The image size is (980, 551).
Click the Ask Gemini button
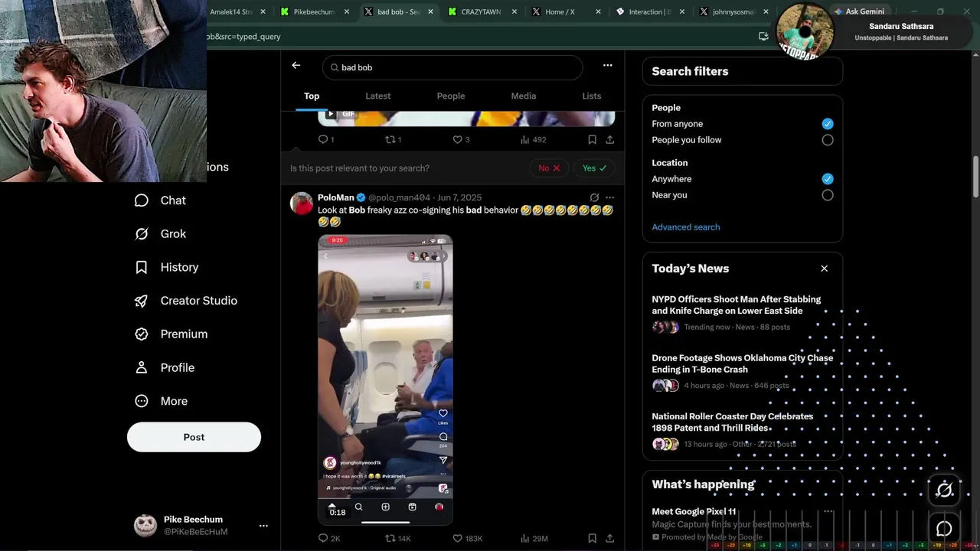click(x=859, y=11)
